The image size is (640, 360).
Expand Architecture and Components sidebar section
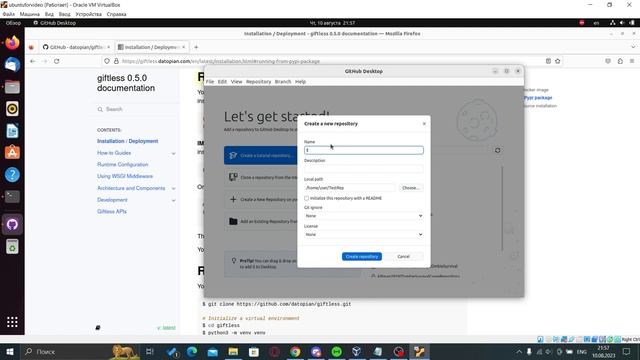pyautogui.click(x=173, y=189)
